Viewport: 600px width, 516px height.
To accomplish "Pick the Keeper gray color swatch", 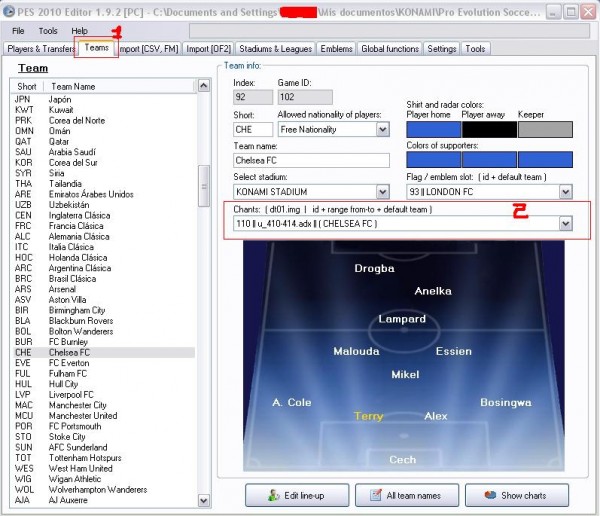I will coord(545,129).
